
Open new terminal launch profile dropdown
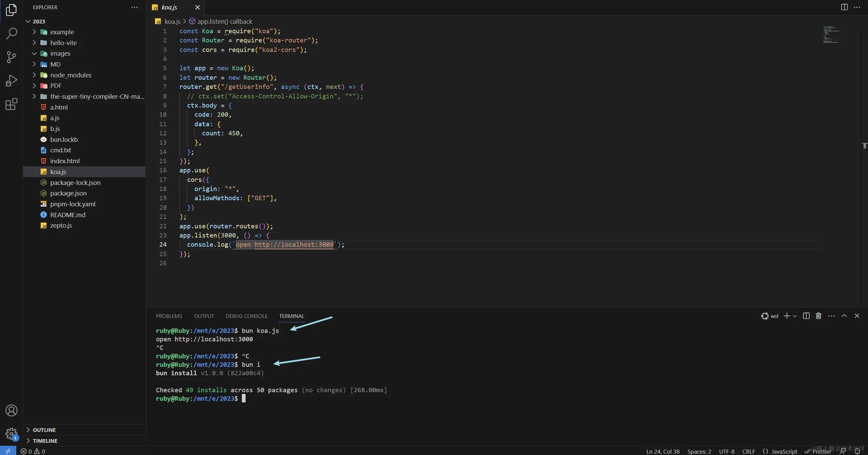coord(795,316)
